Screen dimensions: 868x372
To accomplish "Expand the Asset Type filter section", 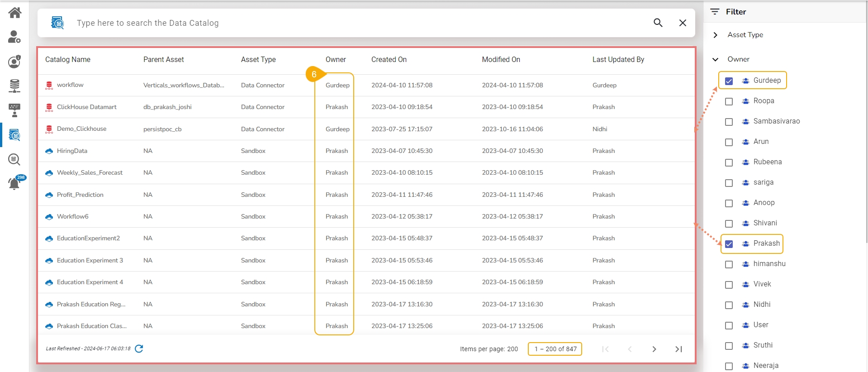I will click(715, 35).
